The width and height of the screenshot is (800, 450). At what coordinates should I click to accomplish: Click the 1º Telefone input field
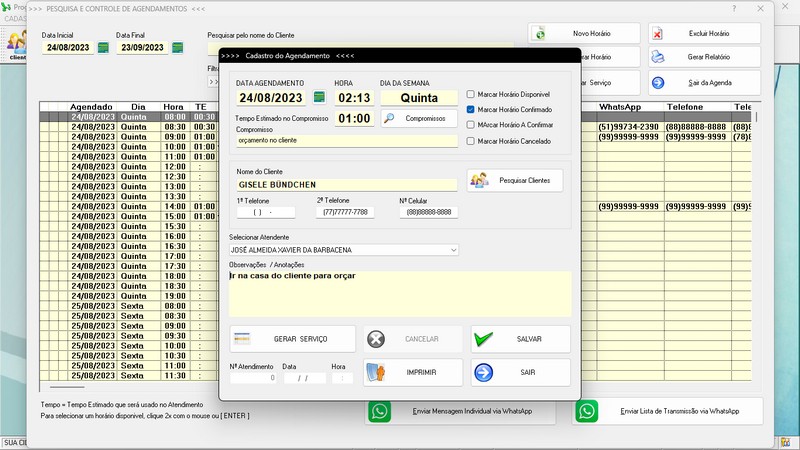[x=266, y=212]
